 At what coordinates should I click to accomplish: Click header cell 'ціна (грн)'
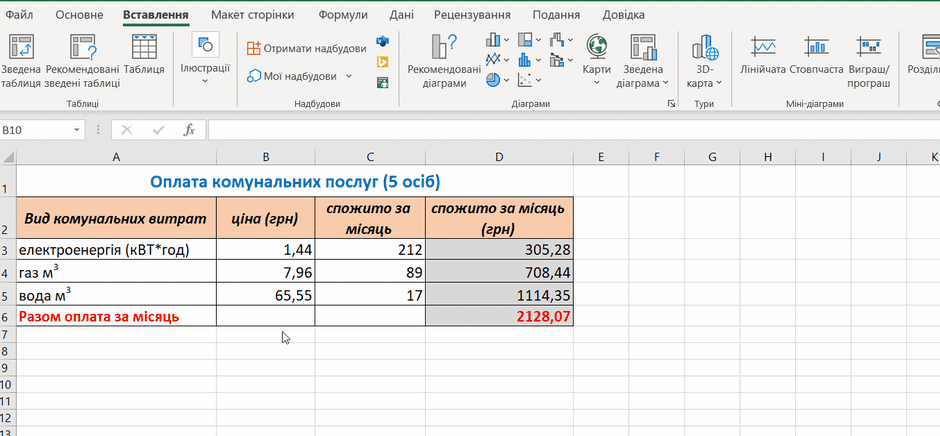pyautogui.click(x=266, y=218)
